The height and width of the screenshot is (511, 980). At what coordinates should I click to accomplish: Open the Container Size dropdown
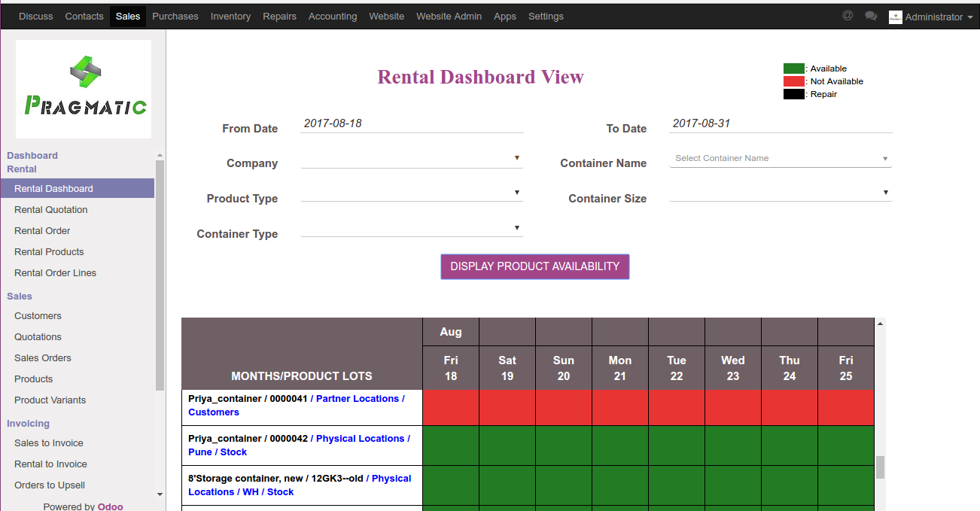[781, 193]
